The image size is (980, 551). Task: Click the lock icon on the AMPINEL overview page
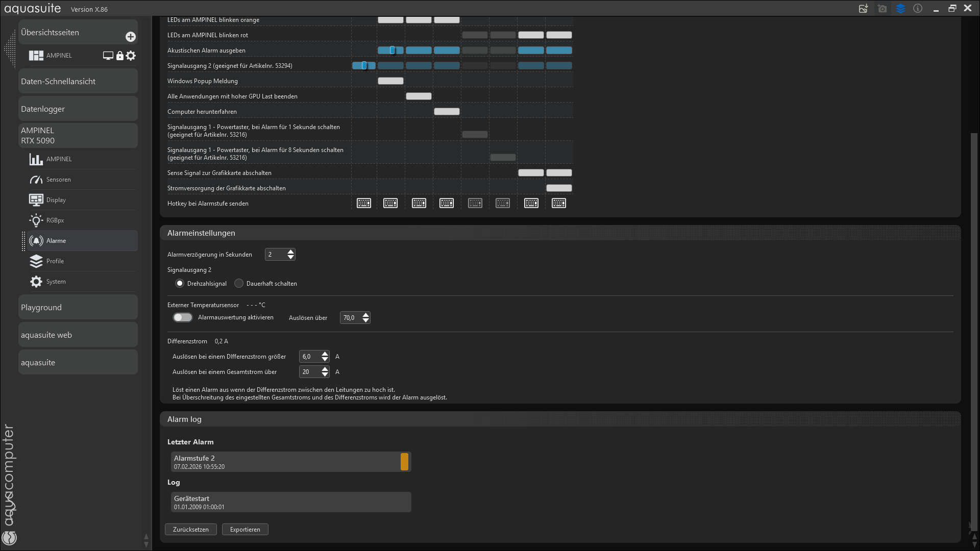tap(120, 56)
